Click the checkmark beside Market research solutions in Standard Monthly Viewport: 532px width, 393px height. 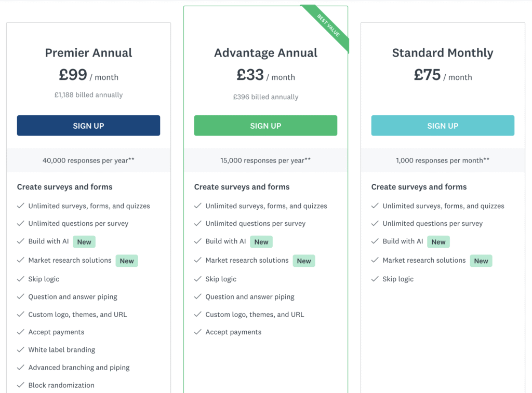coord(375,260)
